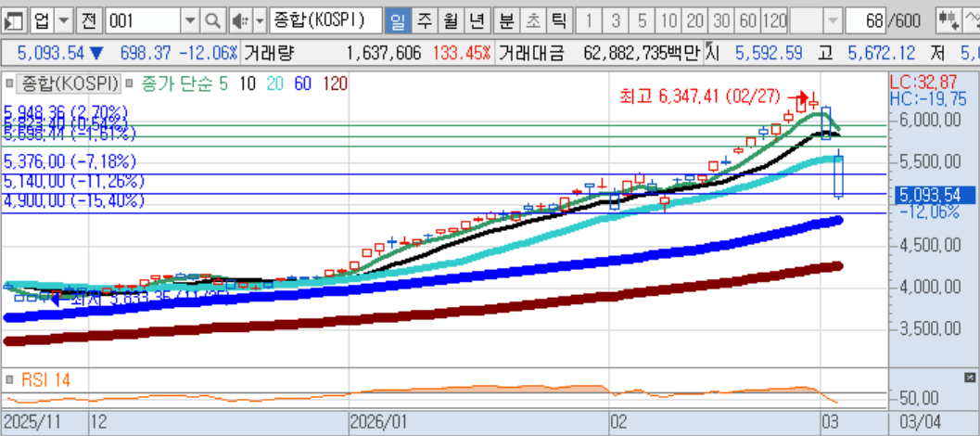Click the RSI 14 indicator label
The height and width of the screenshot is (436, 980).
(x=45, y=379)
